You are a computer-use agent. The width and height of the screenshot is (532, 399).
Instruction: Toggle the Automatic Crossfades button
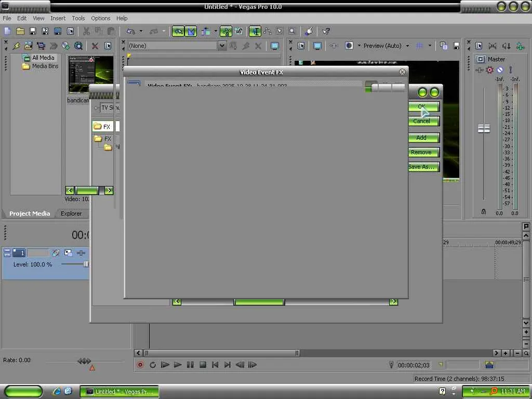(191, 31)
